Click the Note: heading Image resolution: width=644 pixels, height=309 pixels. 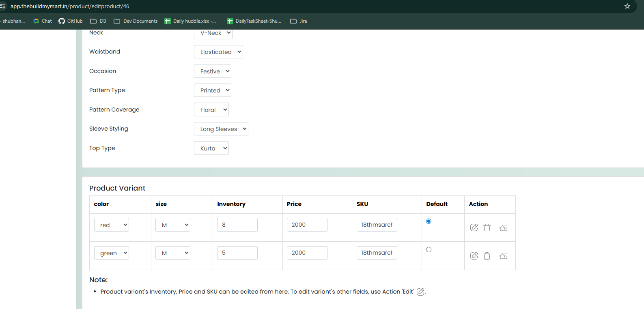click(x=99, y=280)
